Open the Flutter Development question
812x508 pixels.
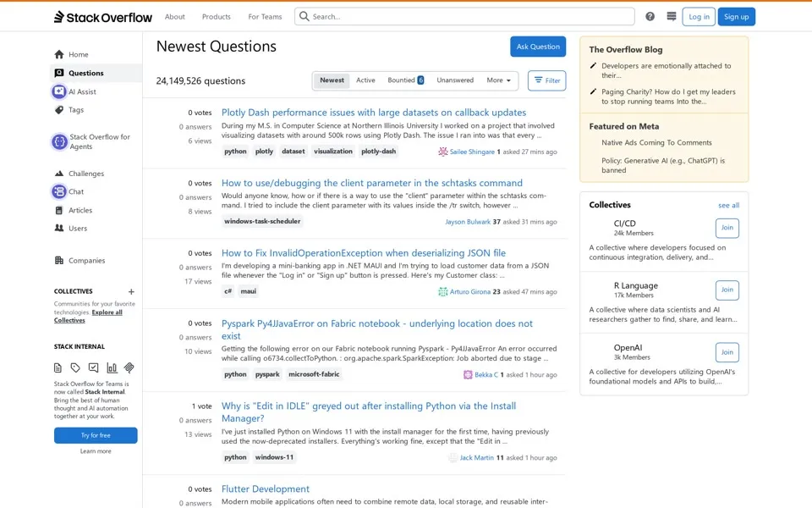[265, 489]
